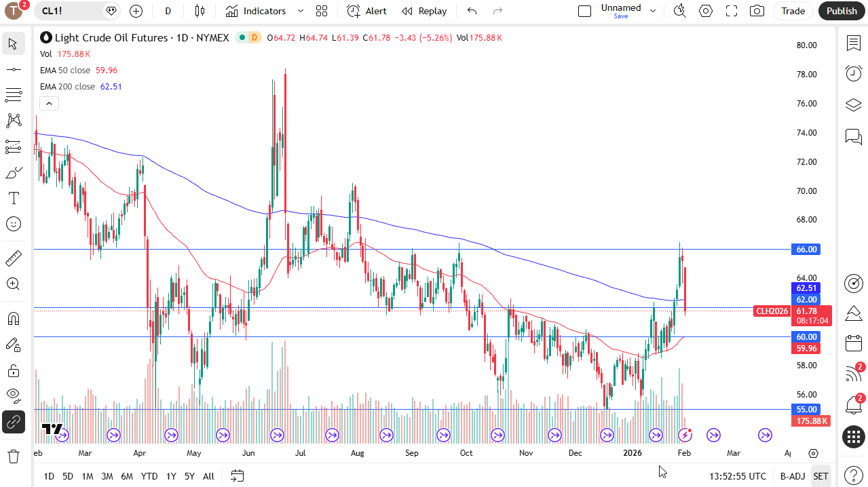Select the YTD date range
The height and width of the screenshot is (487, 868).
(x=149, y=476)
